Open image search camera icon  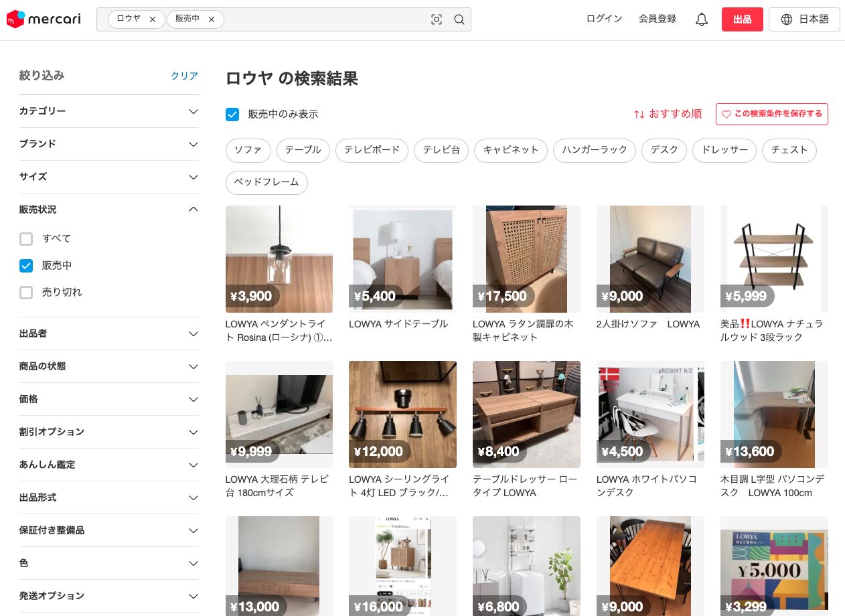pos(437,19)
